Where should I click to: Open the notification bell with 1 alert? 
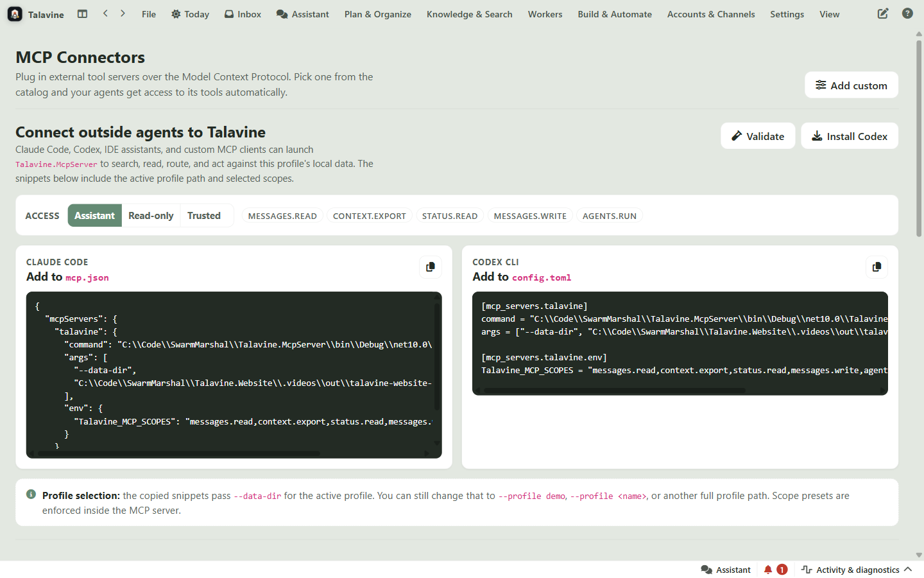tap(775, 570)
